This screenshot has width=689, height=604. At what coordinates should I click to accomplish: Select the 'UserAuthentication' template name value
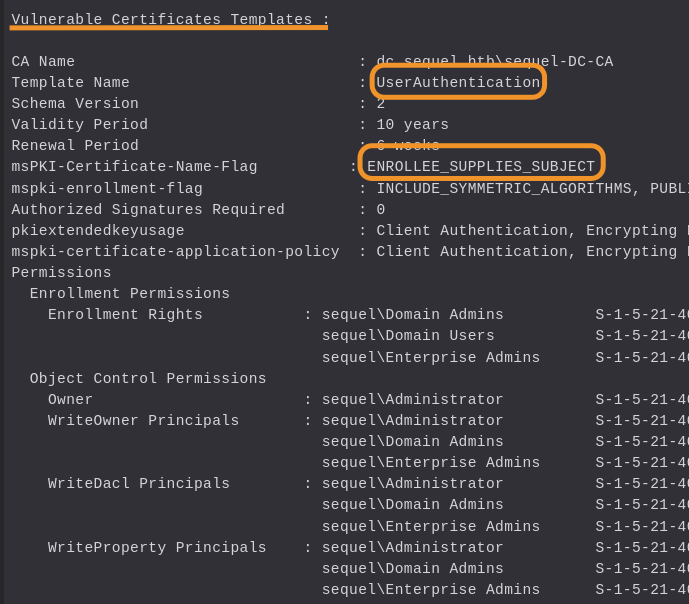tap(458, 82)
